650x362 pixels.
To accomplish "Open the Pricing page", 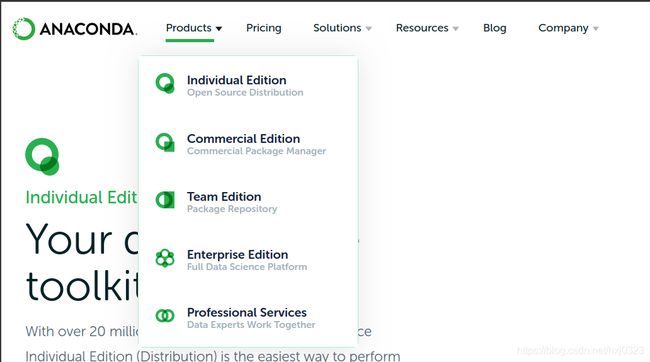I will click(264, 28).
